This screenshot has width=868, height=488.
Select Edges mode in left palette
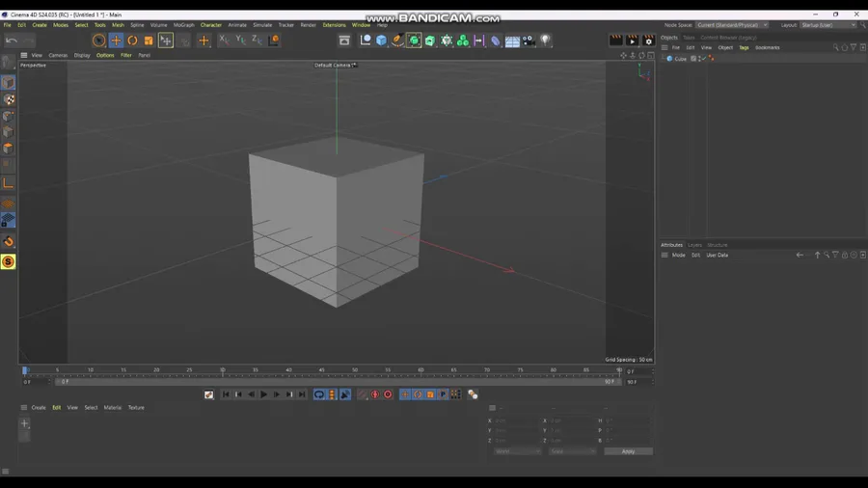[x=9, y=132]
